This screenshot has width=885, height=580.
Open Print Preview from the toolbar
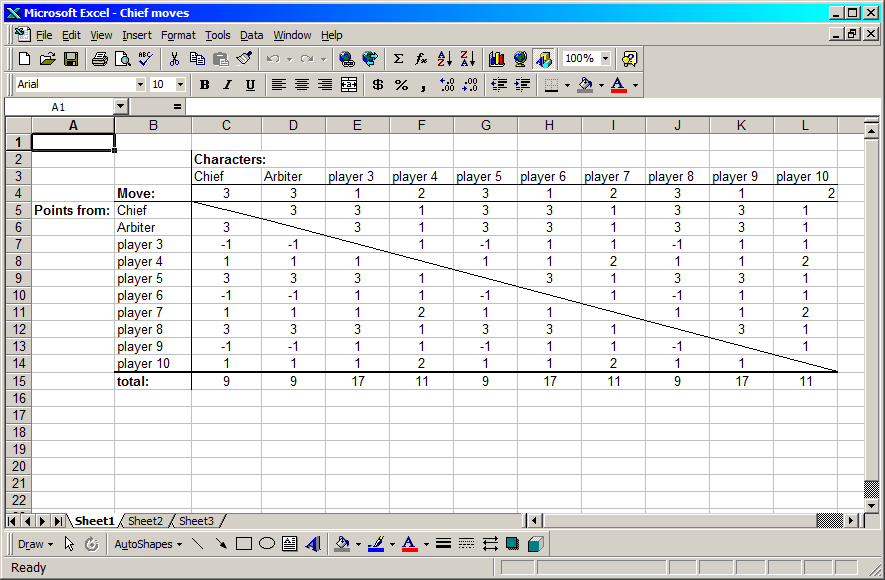coord(122,59)
